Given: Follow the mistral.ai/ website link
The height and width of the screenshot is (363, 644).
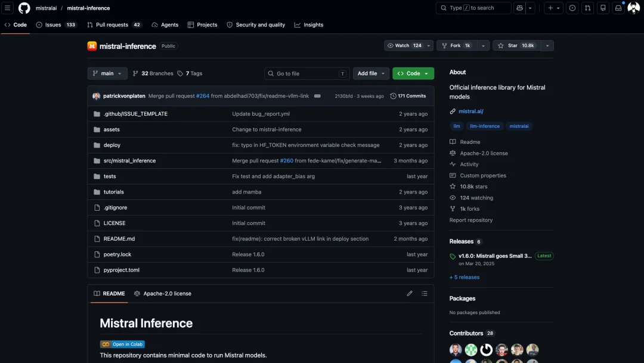Looking at the screenshot, I should pyautogui.click(x=470, y=112).
